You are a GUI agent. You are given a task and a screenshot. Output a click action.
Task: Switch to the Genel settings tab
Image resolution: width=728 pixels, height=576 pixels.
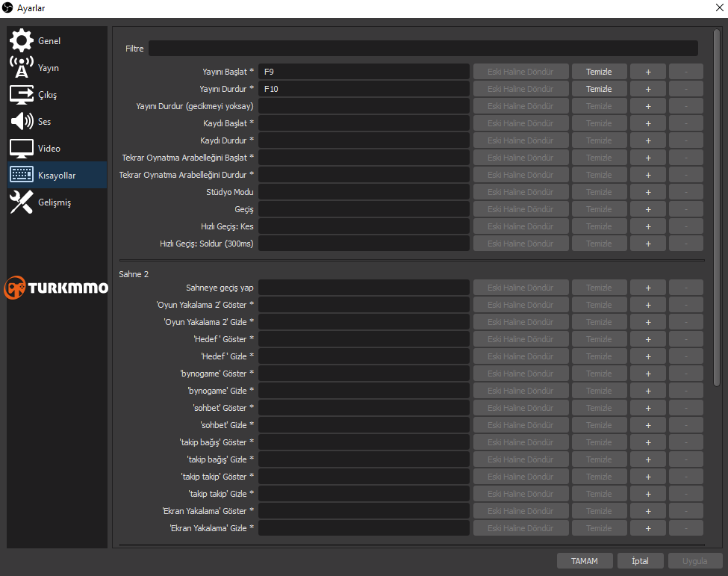57,40
